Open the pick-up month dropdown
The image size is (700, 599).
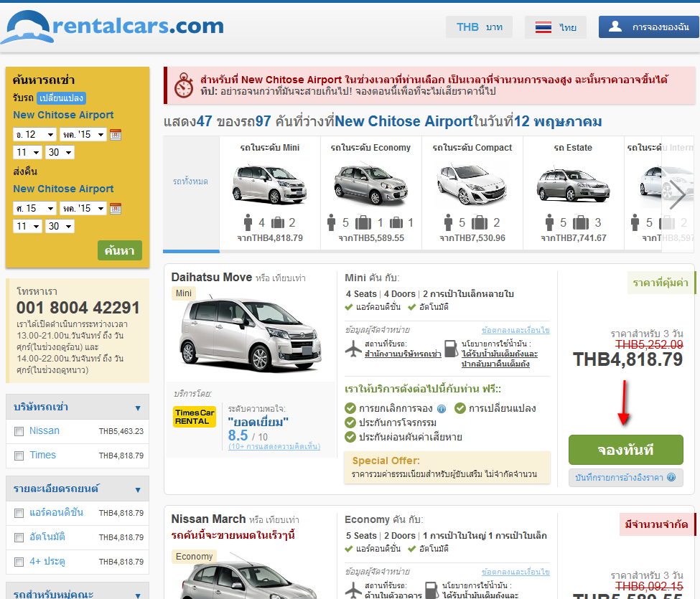83,134
